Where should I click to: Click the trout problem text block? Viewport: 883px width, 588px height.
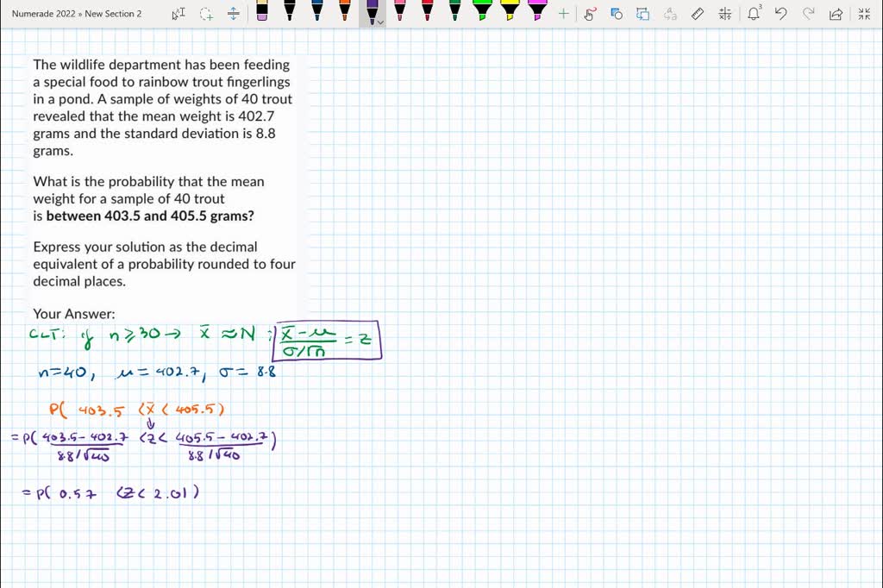point(164,172)
